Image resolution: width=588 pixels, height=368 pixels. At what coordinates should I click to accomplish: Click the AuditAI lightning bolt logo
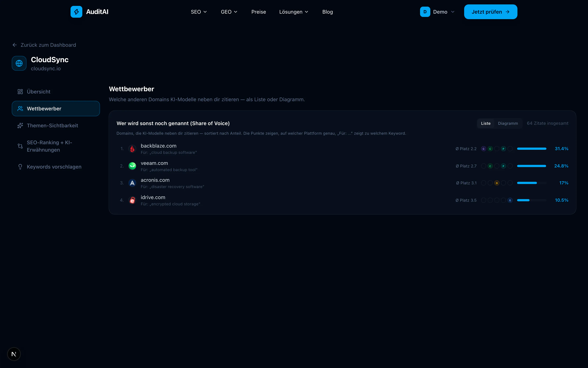pos(76,12)
